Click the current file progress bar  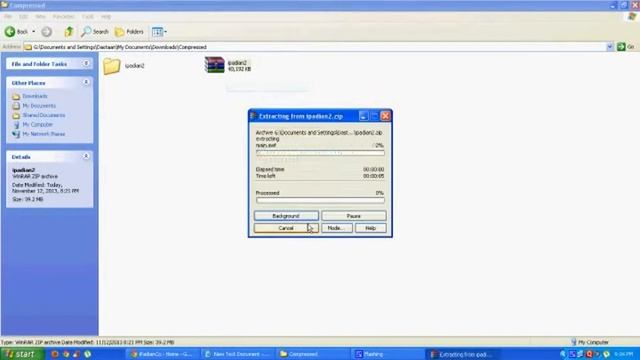click(320, 153)
